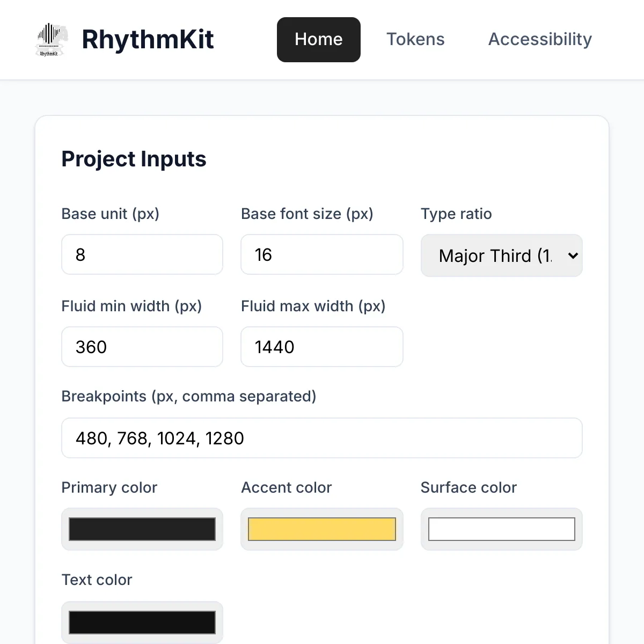Open the Primary color picker
The image size is (644, 644).
(142, 529)
